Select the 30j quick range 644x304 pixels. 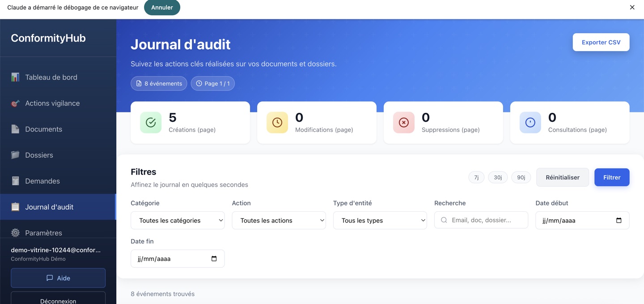[498, 177]
